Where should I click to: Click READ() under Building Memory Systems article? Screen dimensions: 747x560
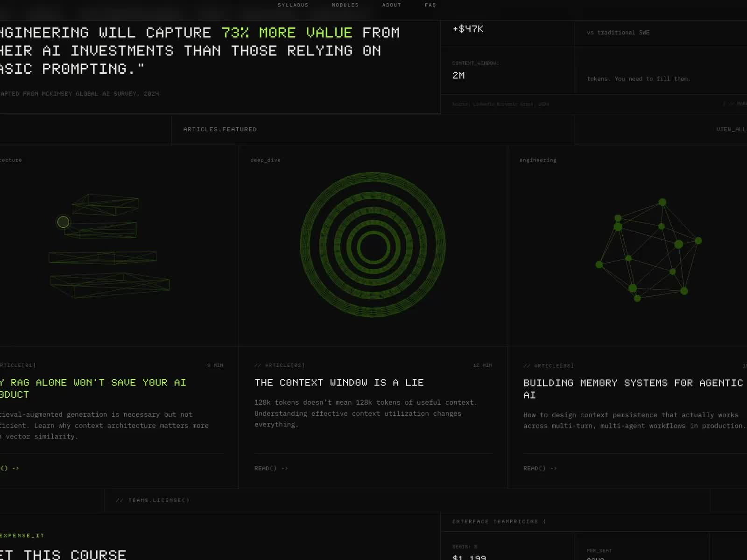(x=540, y=468)
